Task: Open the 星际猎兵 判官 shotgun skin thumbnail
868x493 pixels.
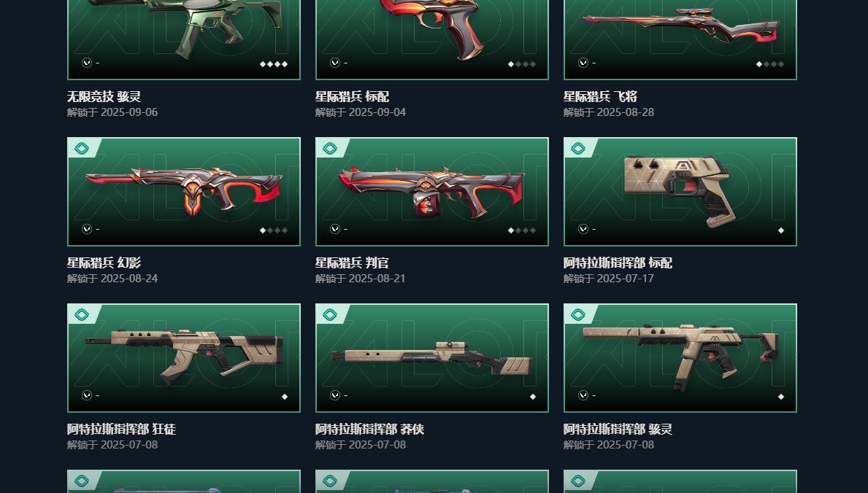Action: tap(431, 192)
